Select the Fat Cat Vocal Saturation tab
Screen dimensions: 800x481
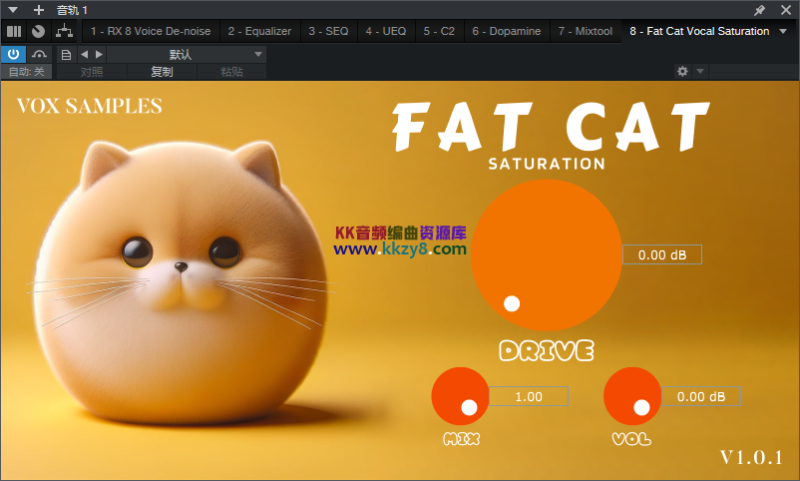[699, 31]
